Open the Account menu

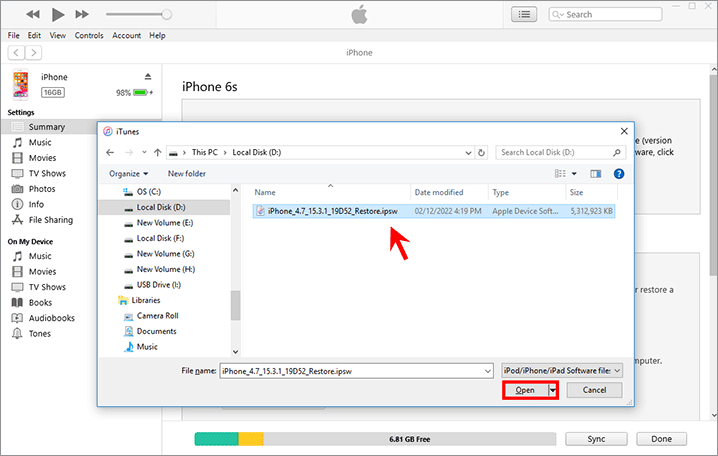(126, 35)
